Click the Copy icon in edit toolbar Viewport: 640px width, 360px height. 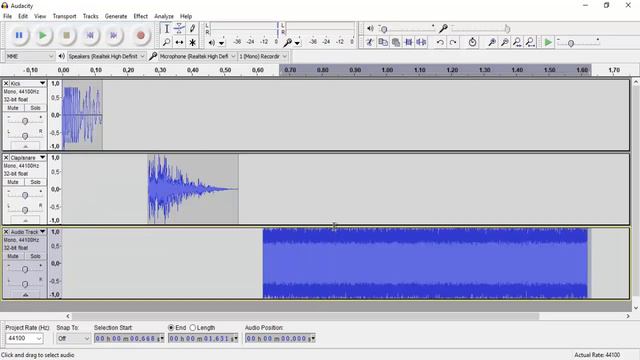tap(383, 42)
